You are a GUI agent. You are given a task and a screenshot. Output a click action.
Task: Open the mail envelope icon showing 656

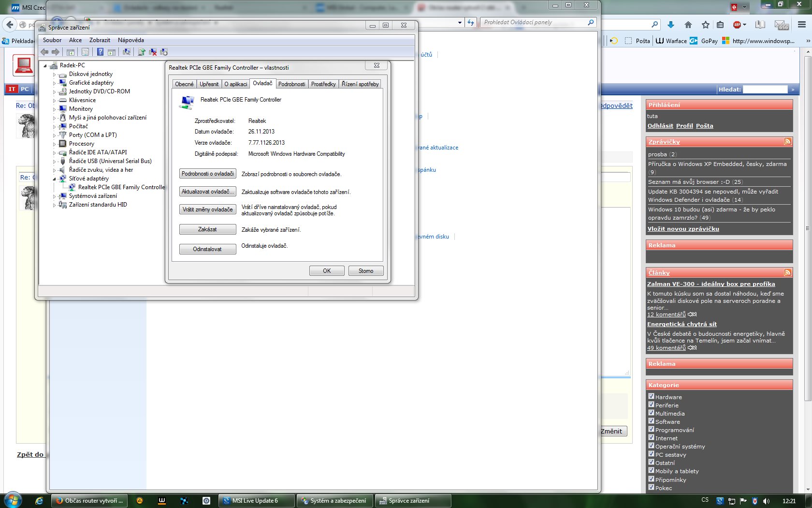click(782, 25)
